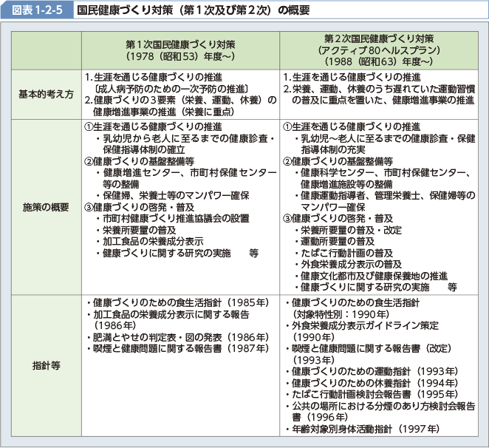Select the たばこ行動計画の普及 bullet

(x=347, y=252)
